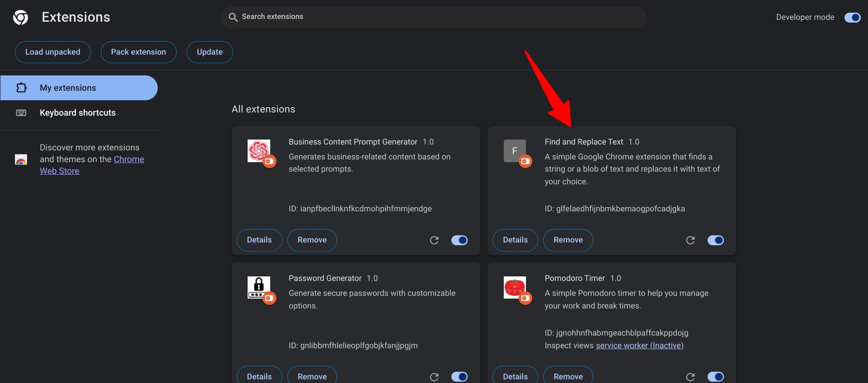Open the service worker (Inactive) link
868x383 pixels.
639,346
